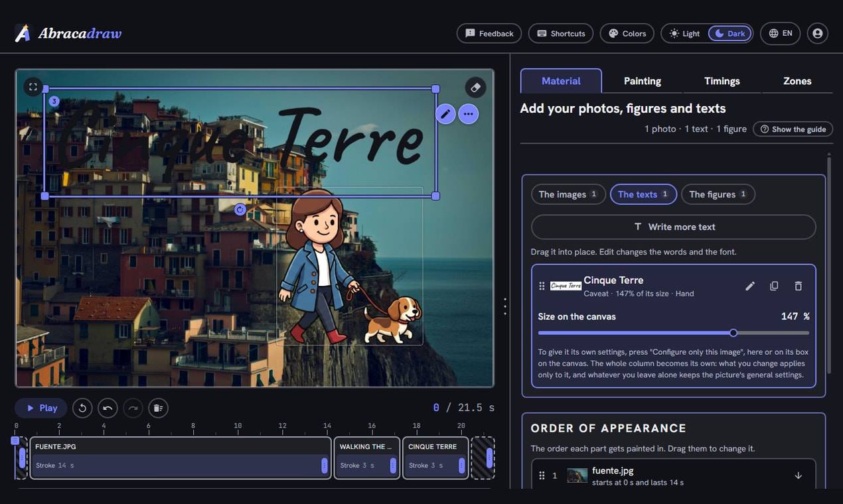Edit the Cinque Terre text item
Image resolution: width=843 pixels, height=504 pixels.
[x=750, y=286]
